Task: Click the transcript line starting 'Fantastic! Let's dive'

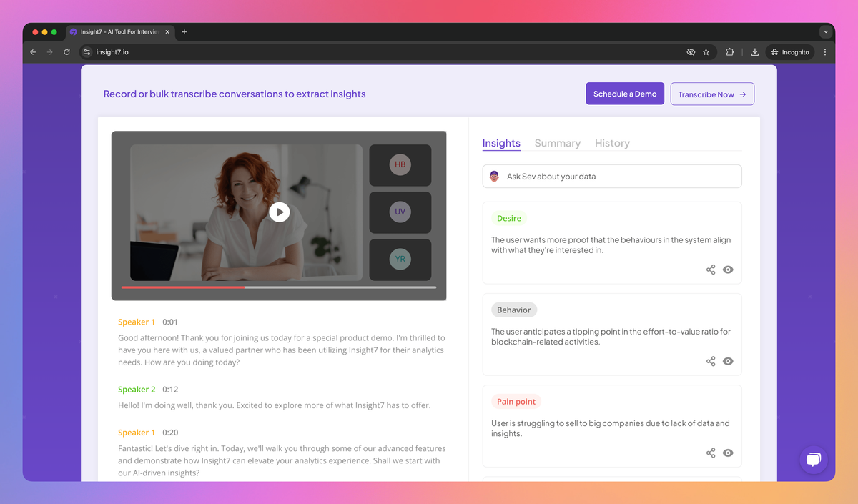Action: (x=282, y=460)
